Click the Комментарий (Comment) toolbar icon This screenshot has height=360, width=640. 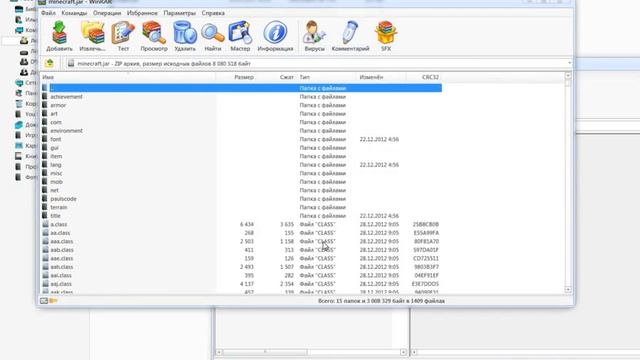pos(350,36)
